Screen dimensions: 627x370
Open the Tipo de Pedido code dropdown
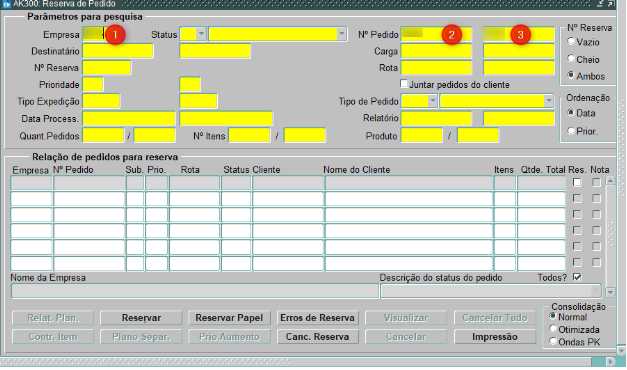click(432, 101)
